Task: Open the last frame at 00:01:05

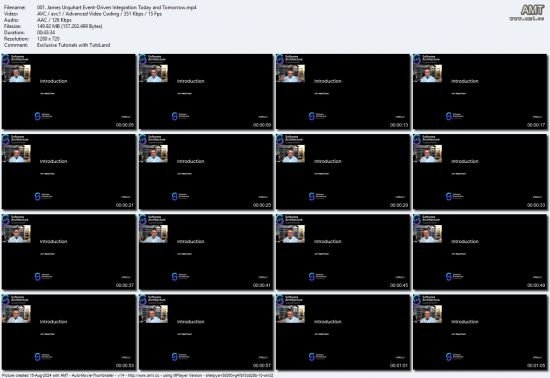Action: [x=480, y=332]
